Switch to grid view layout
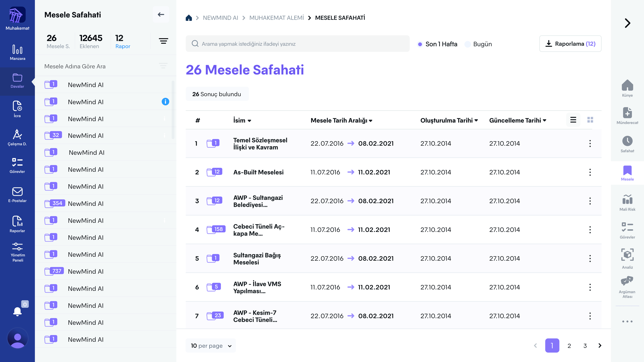644x362 pixels. pos(590,120)
